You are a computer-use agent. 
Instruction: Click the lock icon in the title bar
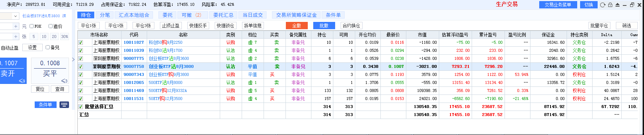[610, 5]
